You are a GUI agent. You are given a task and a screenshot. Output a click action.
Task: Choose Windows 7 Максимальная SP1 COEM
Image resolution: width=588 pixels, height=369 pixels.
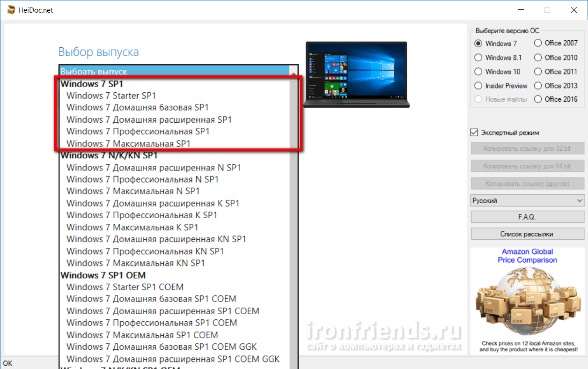[174, 335]
